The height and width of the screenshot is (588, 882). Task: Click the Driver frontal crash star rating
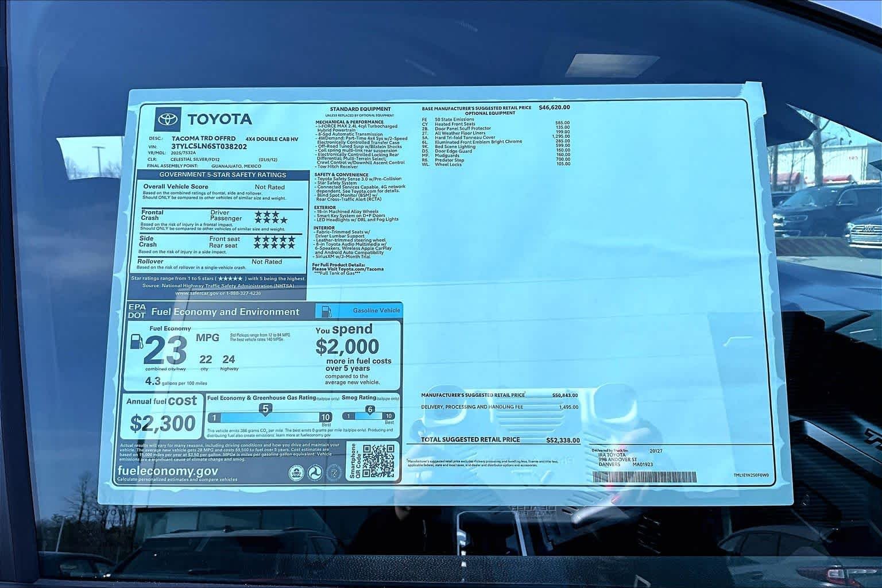click(266, 213)
